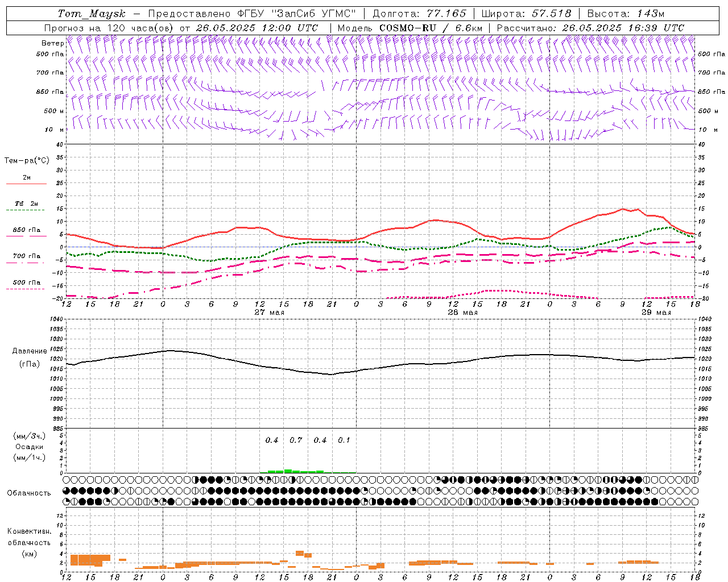728x582 pixels.
Task: Select the 700 гПа entry in temperature legend
Action: 26,256
